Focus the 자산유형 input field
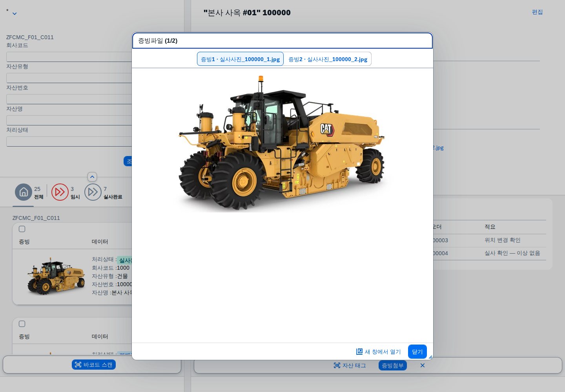 (69, 78)
